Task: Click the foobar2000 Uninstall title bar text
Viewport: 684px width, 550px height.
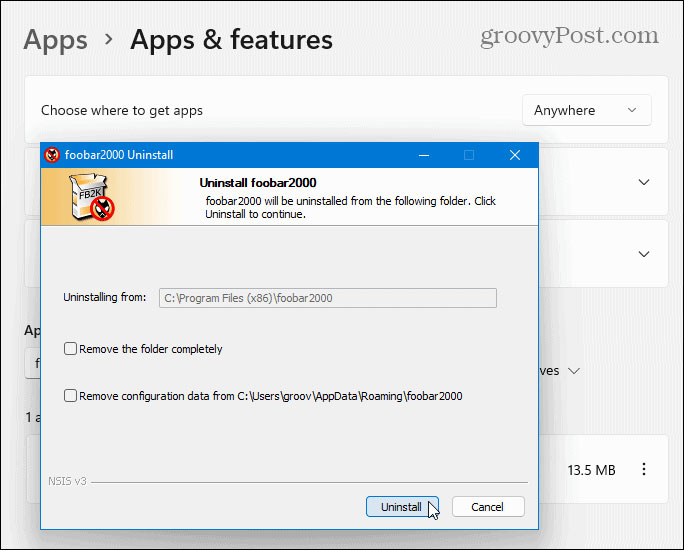Action: click(x=119, y=155)
